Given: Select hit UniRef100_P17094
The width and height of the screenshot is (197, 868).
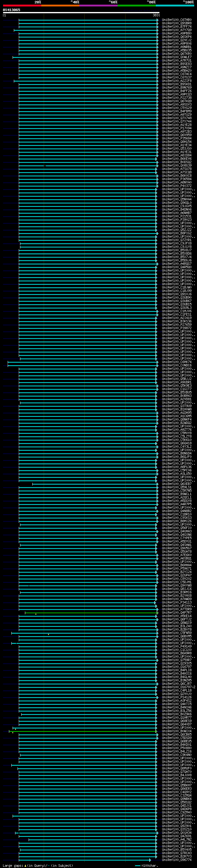Looking at the screenshot, I should [x=177, y=128].
